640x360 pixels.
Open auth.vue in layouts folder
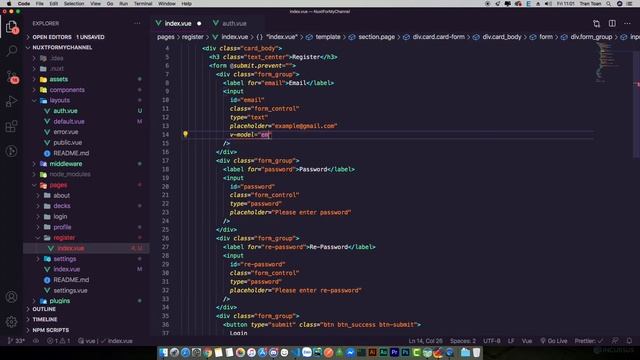pyautogui.click(x=86, y=111)
